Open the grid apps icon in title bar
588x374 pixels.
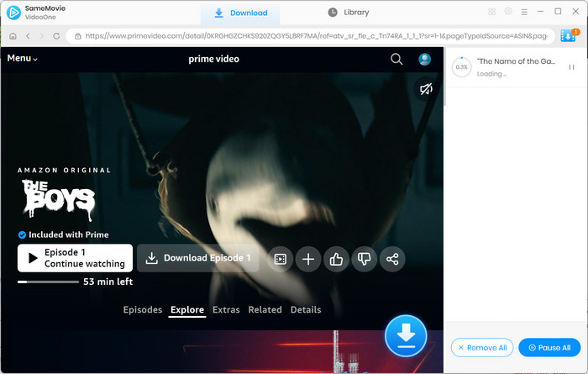point(492,12)
